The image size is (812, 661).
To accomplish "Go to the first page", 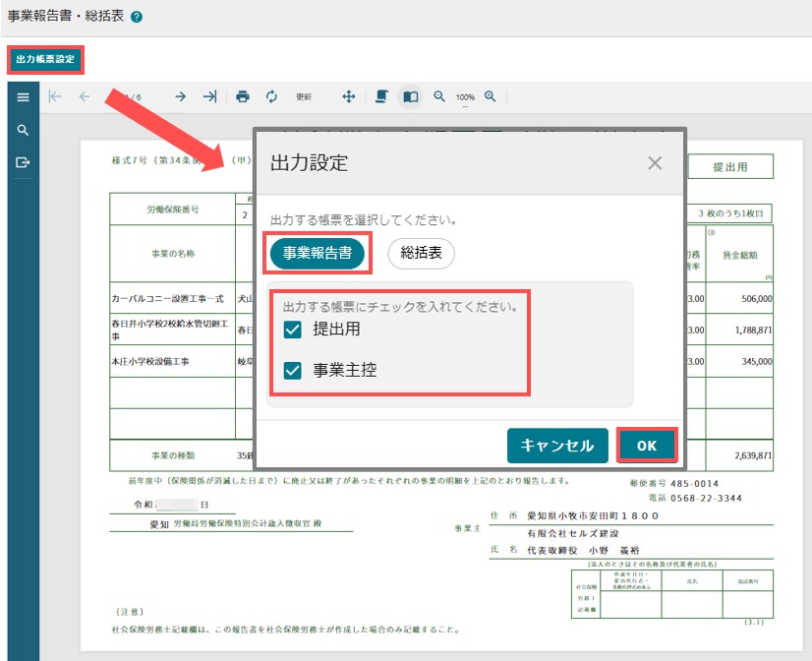I will pyautogui.click(x=55, y=96).
